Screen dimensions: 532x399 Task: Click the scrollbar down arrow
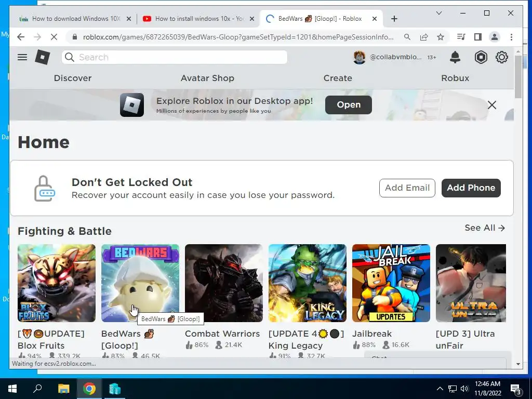(x=518, y=364)
